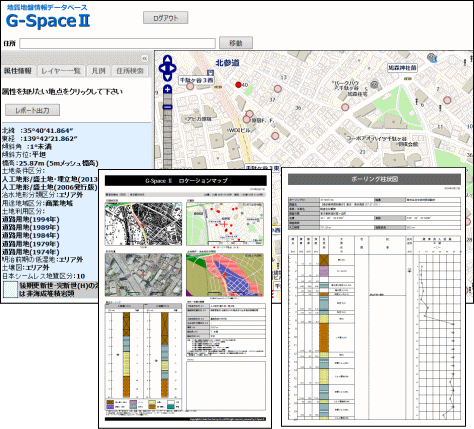
Task: Click traffic signal icon beside 千駄ヶ谷3西
Action: coord(218,87)
